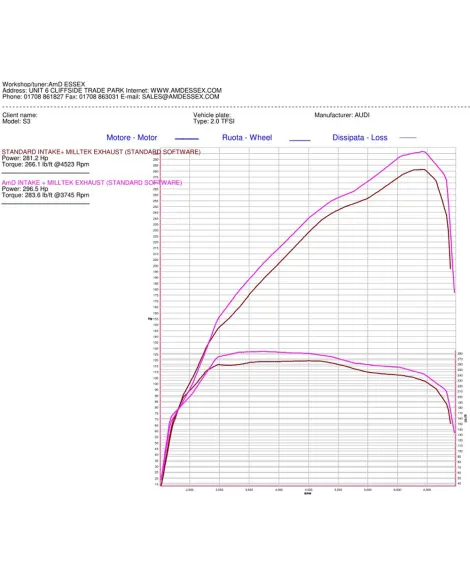Click the 'Manufacturer: AUDI' text

pyautogui.click(x=342, y=115)
